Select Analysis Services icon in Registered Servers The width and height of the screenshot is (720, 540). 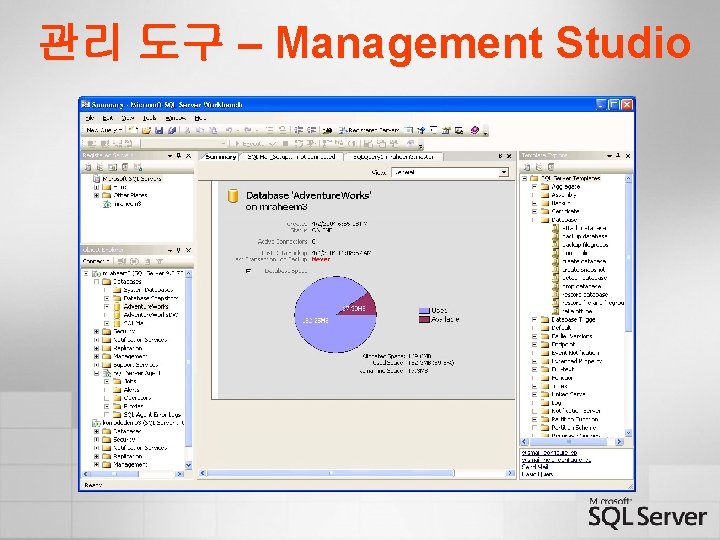coord(100,167)
